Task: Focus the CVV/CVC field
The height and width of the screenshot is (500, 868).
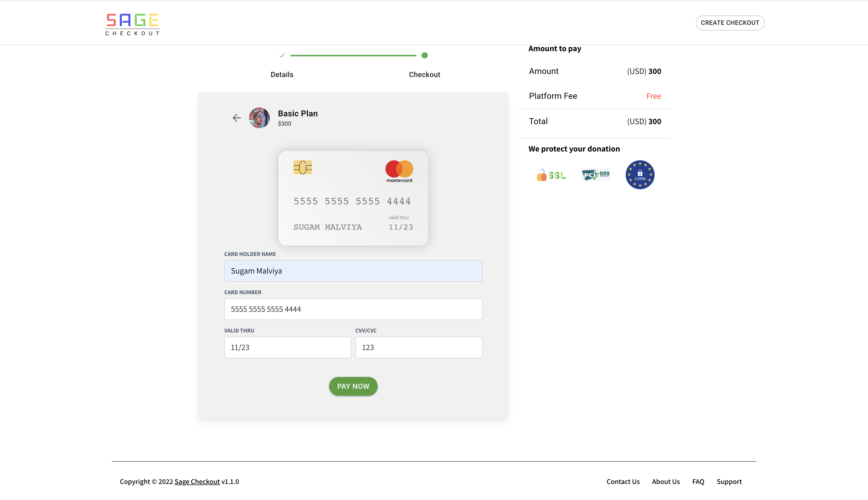Action: pos(419,347)
